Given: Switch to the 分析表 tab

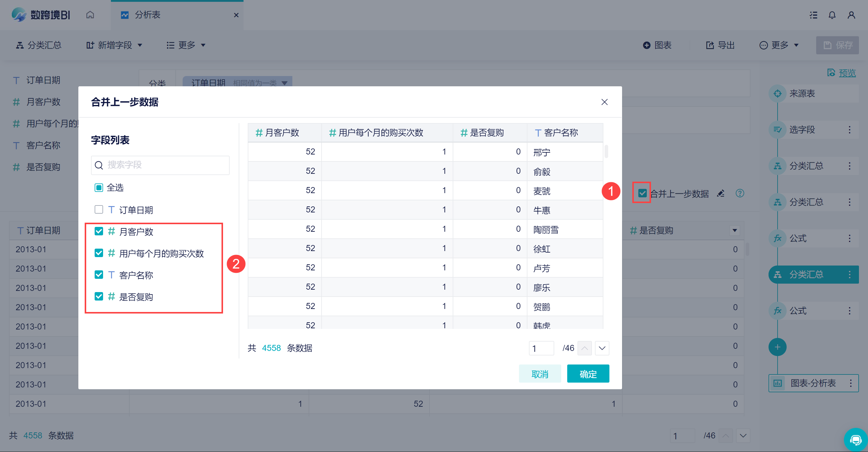Looking at the screenshot, I should [148, 15].
